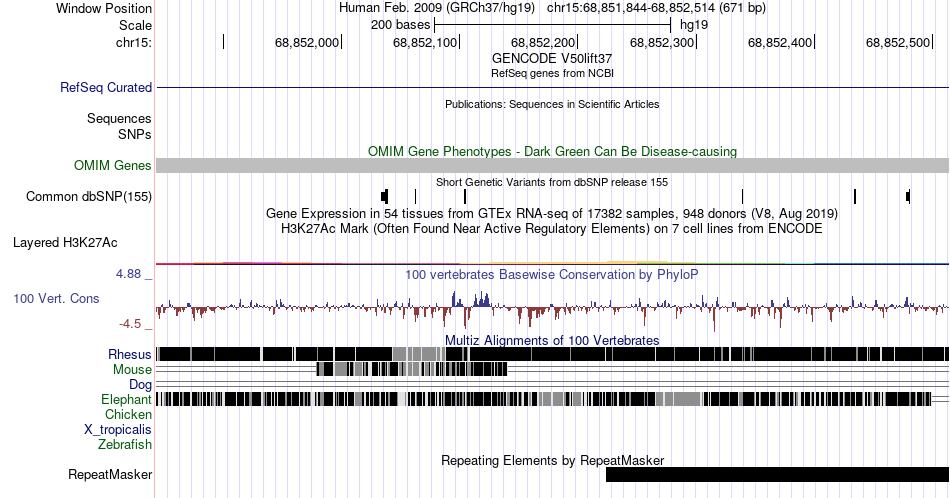Click the 68,852,000 ruler position
Screen dimensions: 950x498
point(307,42)
